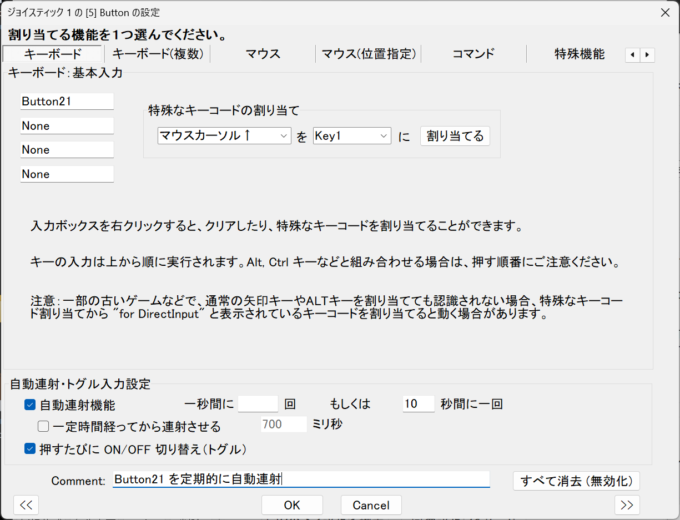This screenshot has width=680, height=520.
Task: Click the Button21 key input box
Action: pyautogui.click(x=67, y=101)
